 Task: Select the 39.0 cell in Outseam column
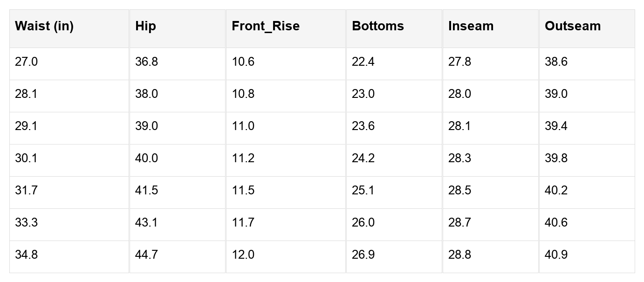tap(556, 94)
